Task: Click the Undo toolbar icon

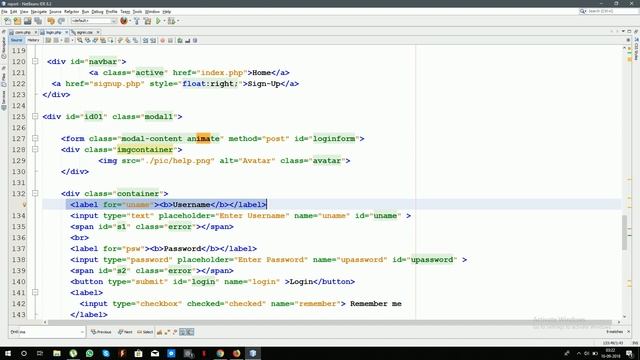Action: click(x=51, y=21)
